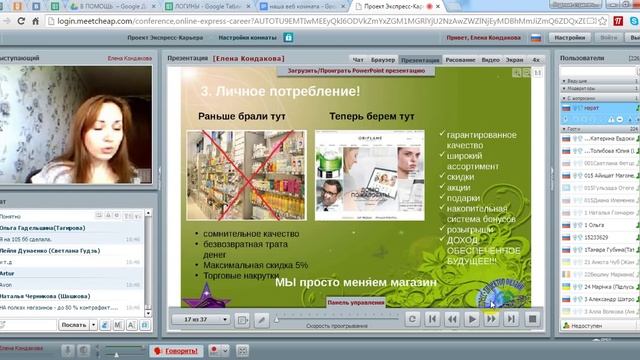This screenshot has height=360, width=640.
Task: Click Загрузить/Проиграть PowerPoint презентацию
Action: 356,71
